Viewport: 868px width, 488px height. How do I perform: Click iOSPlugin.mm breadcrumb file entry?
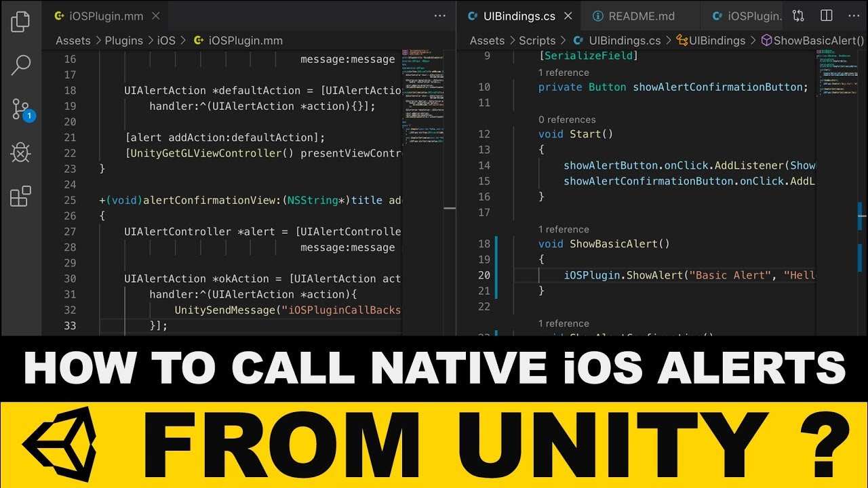click(x=238, y=41)
